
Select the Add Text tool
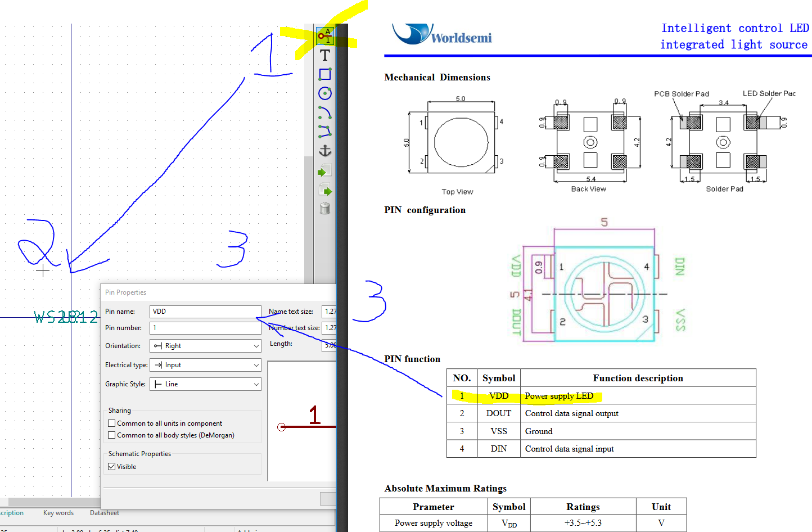325,55
